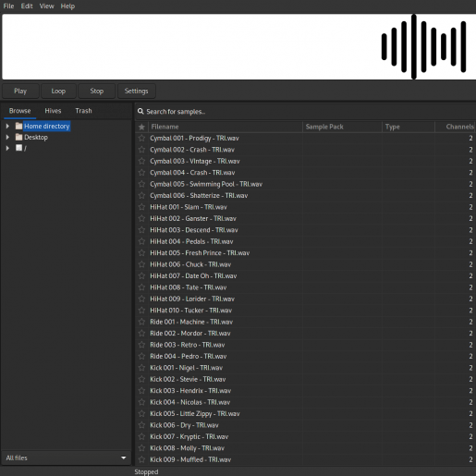This screenshot has width=476, height=476.
Task: Favorite Cymbal 002 - Crash star
Action: tap(141, 150)
